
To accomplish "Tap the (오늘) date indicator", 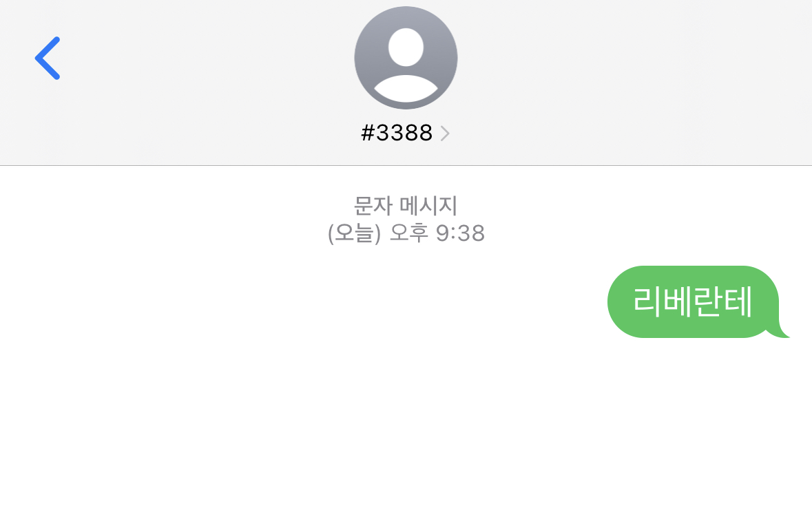I will [x=354, y=233].
